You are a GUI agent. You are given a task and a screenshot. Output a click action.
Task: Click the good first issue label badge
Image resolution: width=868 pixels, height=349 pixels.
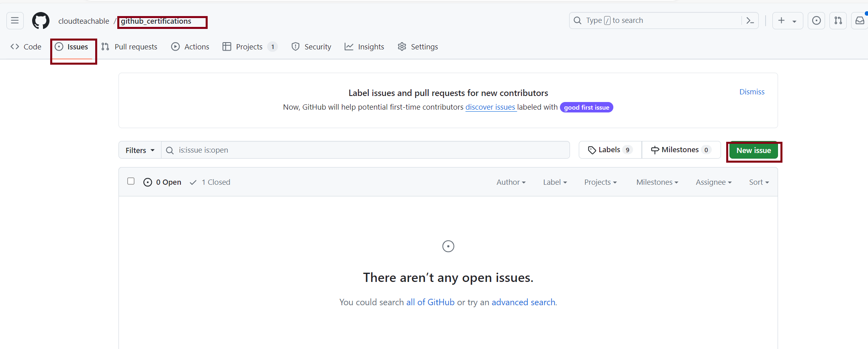(x=586, y=107)
